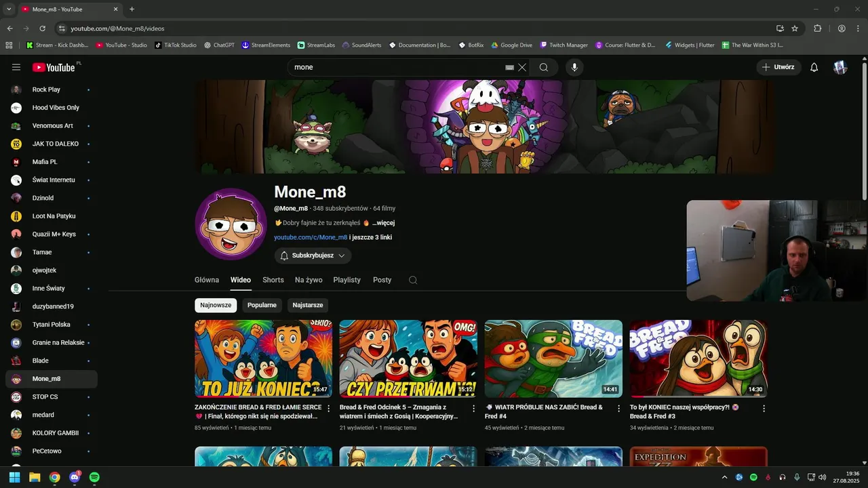Viewport: 868px width, 488px height.
Task: Open YouTube - Studio bookmark
Action: 121,45
